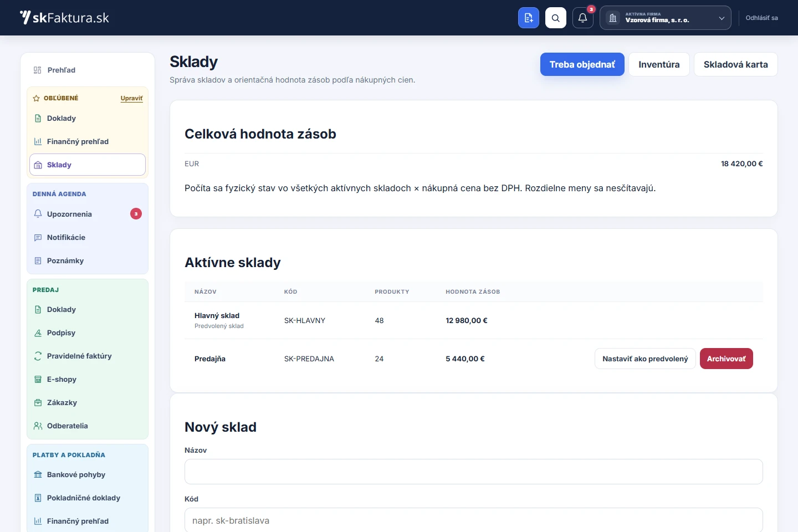Open Doklady in the Predaj section
Screen dimensions: 798x532
[x=88, y=310]
